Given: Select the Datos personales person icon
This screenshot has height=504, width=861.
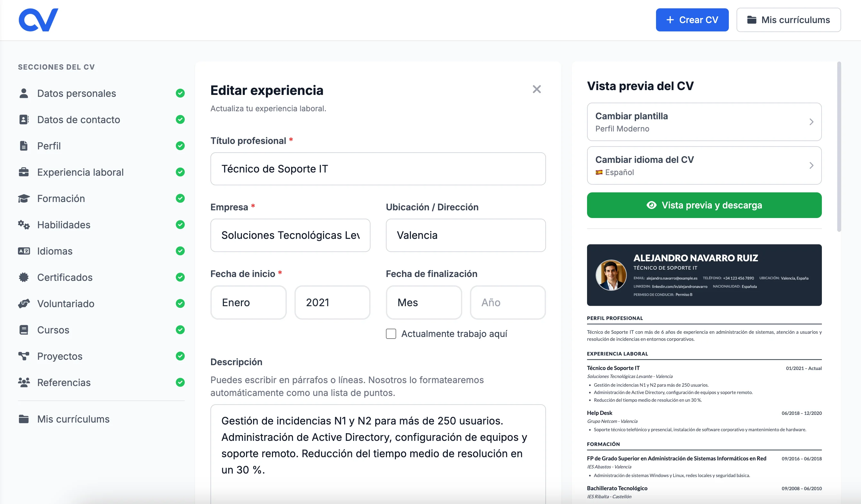Looking at the screenshot, I should 24,93.
